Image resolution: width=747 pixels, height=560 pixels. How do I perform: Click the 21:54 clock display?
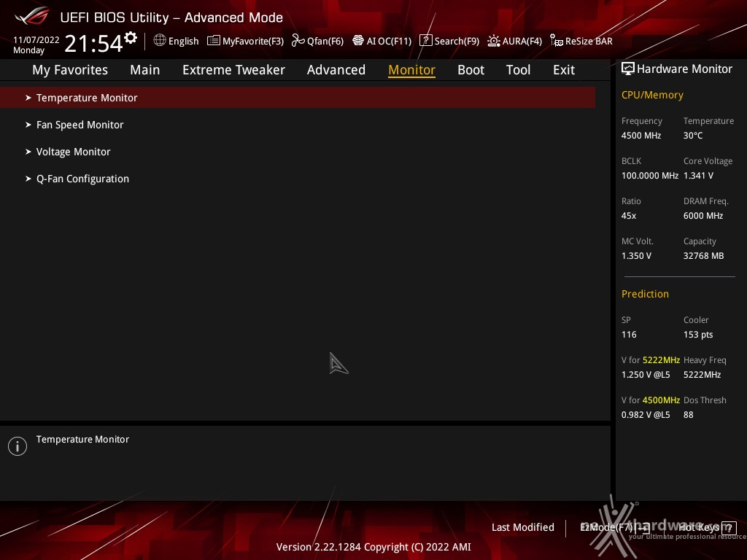point(94,43)
